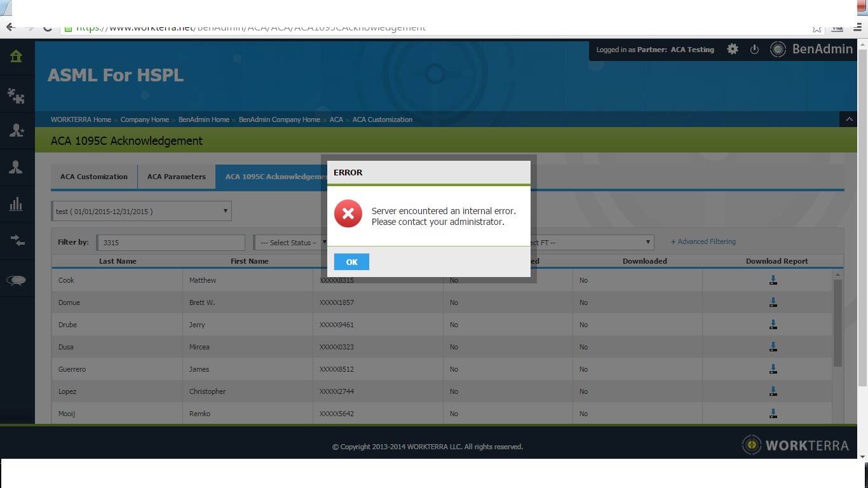This screenshot has width=868, height=488.
Task: Open the puzzle pieces sidebar icon
Action: tap(17, 95)
